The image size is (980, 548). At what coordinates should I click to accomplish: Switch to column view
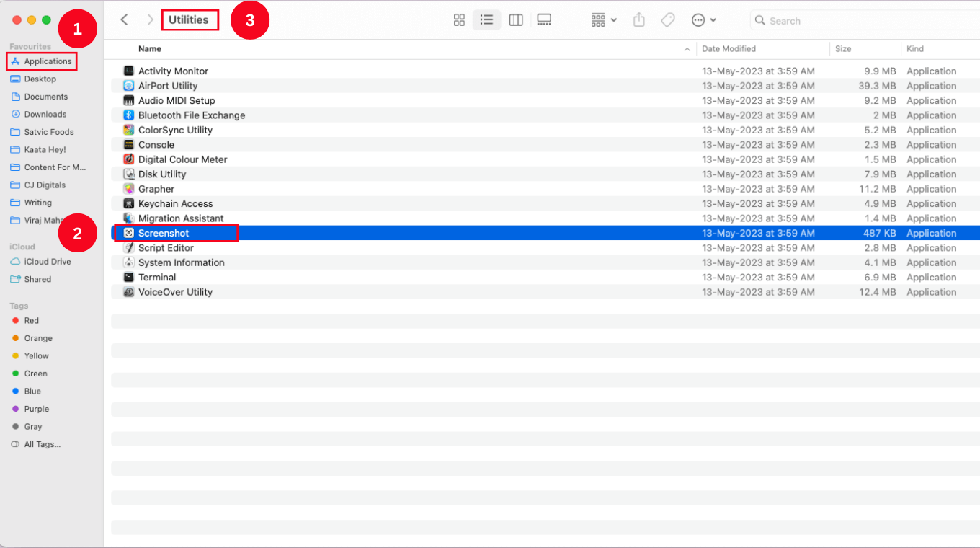tap(516, 20)
